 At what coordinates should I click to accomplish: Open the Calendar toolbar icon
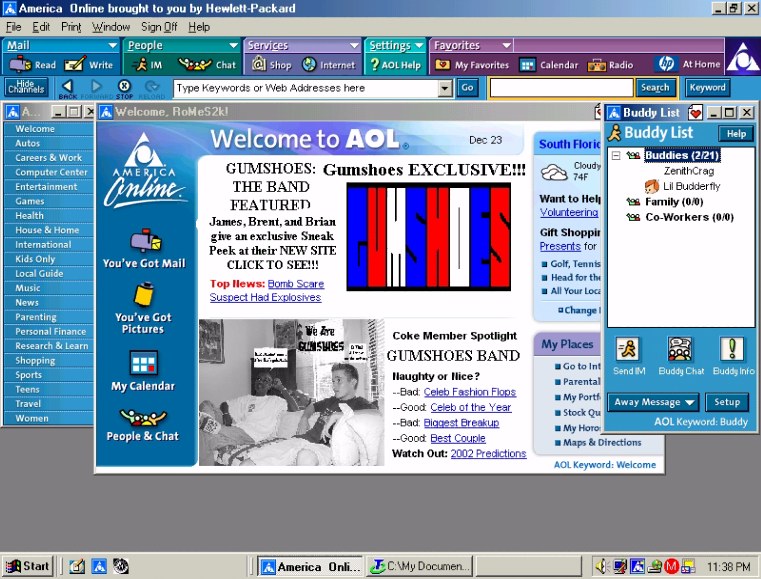(x=527, y=65)
